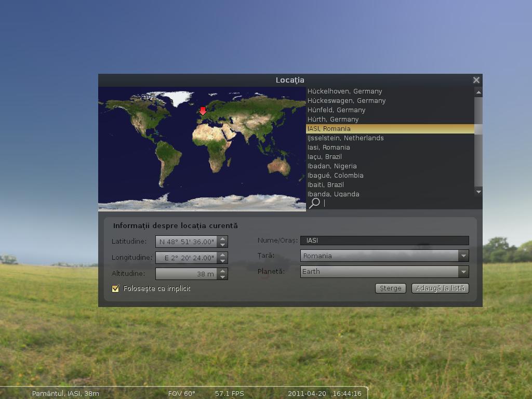Click the search magnifier icon

314,203
